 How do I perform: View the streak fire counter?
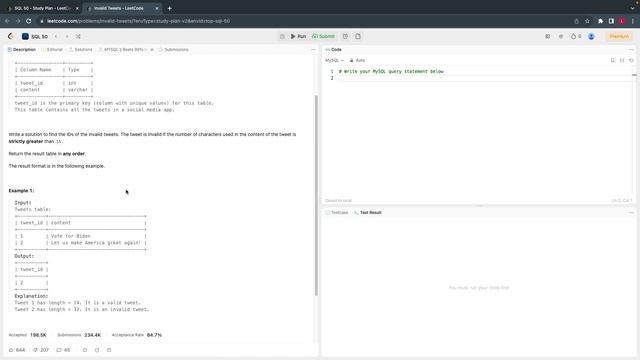pos(576,36)
